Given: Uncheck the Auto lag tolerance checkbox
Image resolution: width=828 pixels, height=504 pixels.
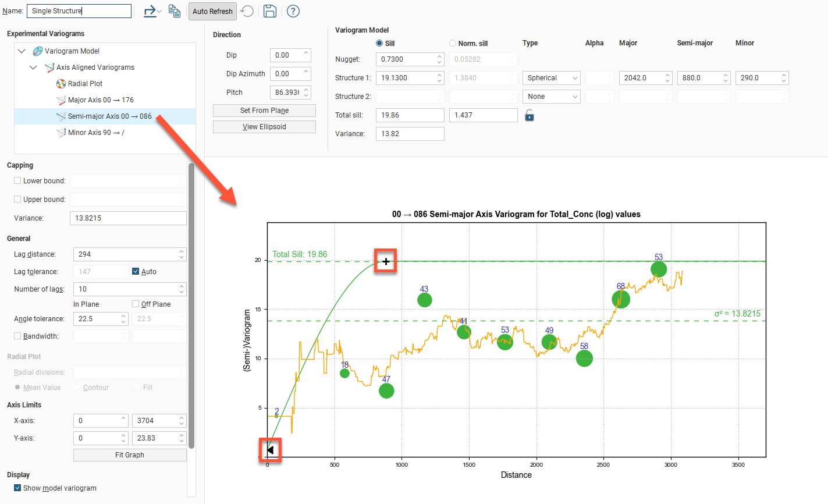Looking at the screenshot, I should pos(136,272).
